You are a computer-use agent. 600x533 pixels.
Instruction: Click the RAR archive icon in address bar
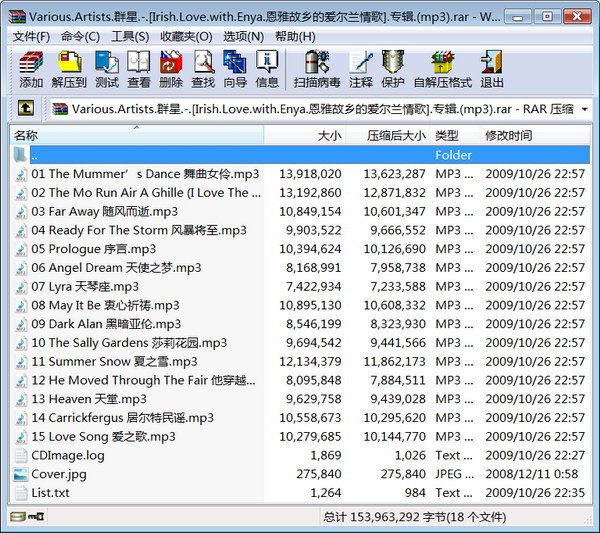pos(60,109)
